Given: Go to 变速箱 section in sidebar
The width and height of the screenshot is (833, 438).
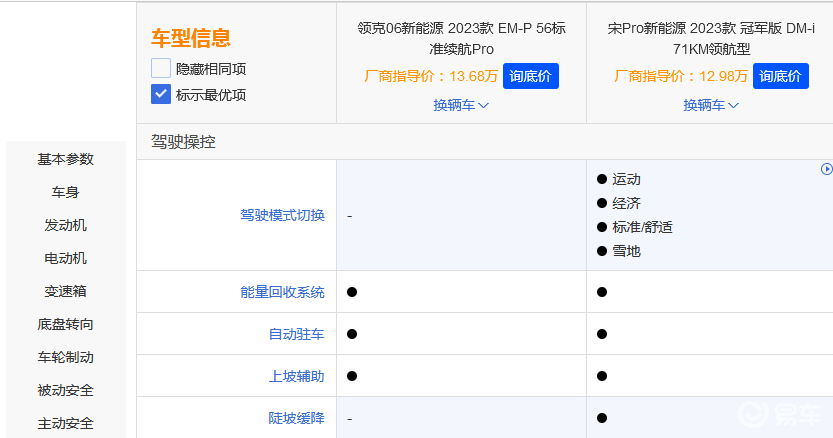Looking at the screenshot, I should coord(65,291).
